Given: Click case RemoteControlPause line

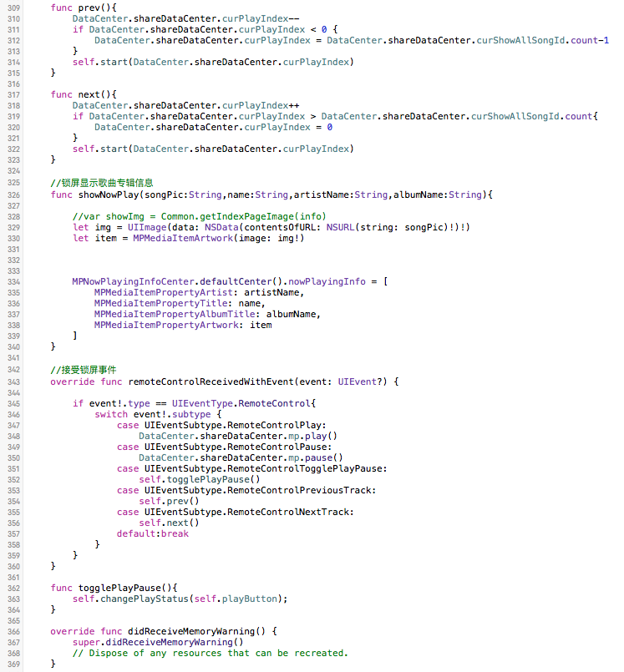Looking at the screenshot, I should tap(225, 447).
